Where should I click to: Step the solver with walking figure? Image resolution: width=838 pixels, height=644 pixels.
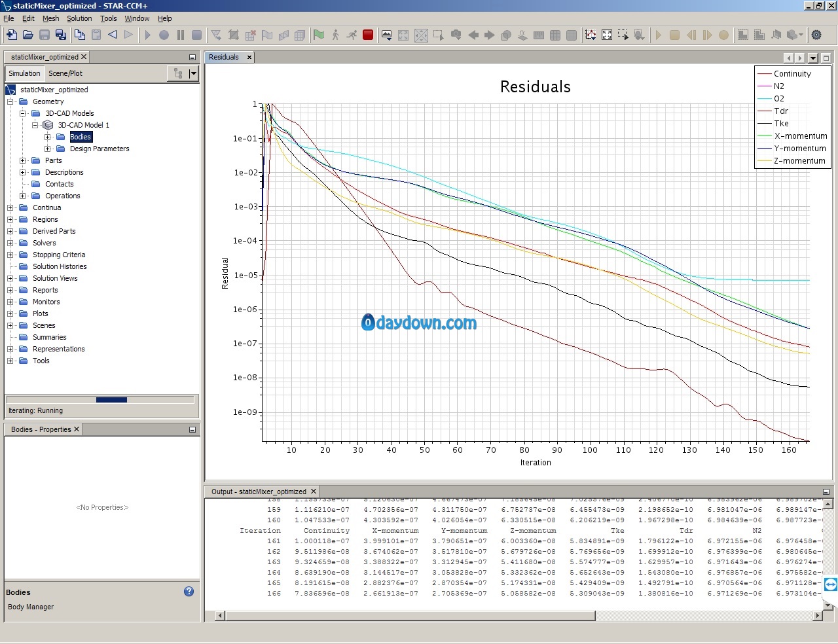pyautogui.click(x=335, y=35)
